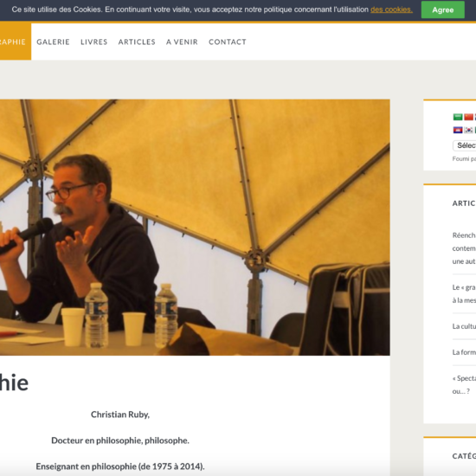The image size is (476, 476).
Task: Open the Livres menu item
Action: click(93, 42)
